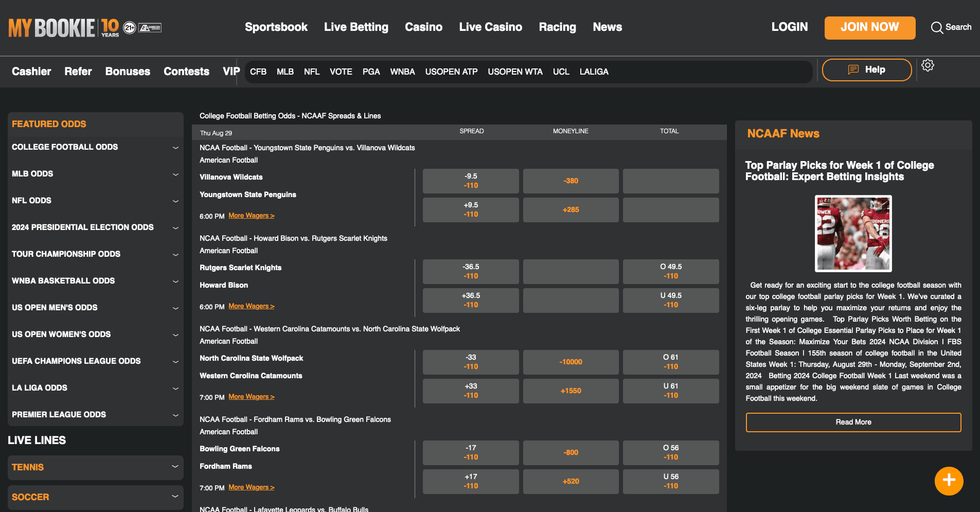Open the News section
Image resolution: width=980 pixels, height=512 pixels.
608,27
